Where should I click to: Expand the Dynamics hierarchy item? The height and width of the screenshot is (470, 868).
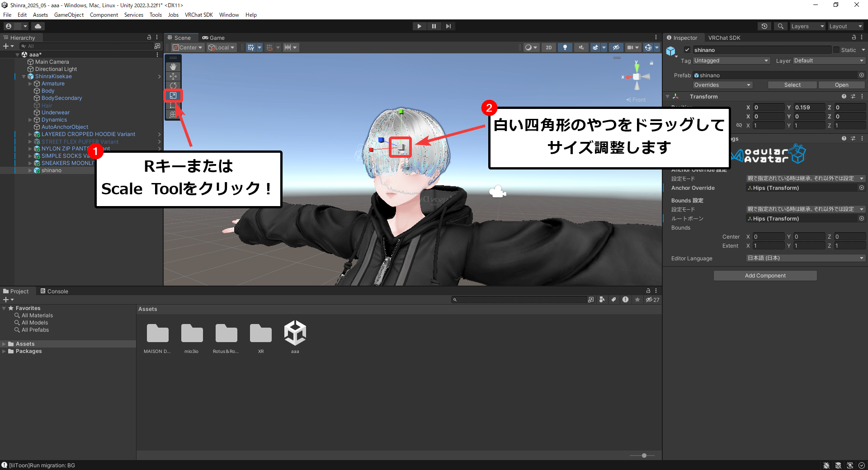30,120
